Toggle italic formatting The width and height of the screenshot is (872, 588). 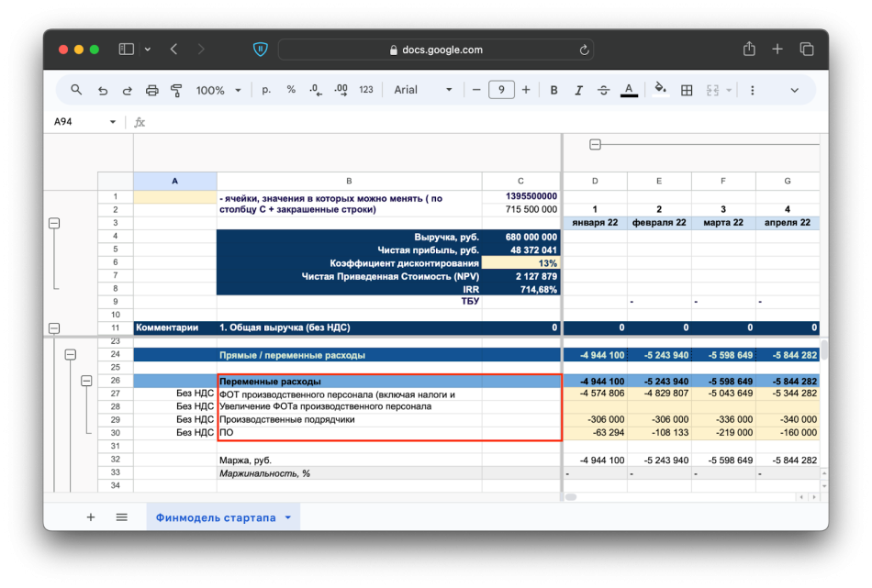coord(578,90)
